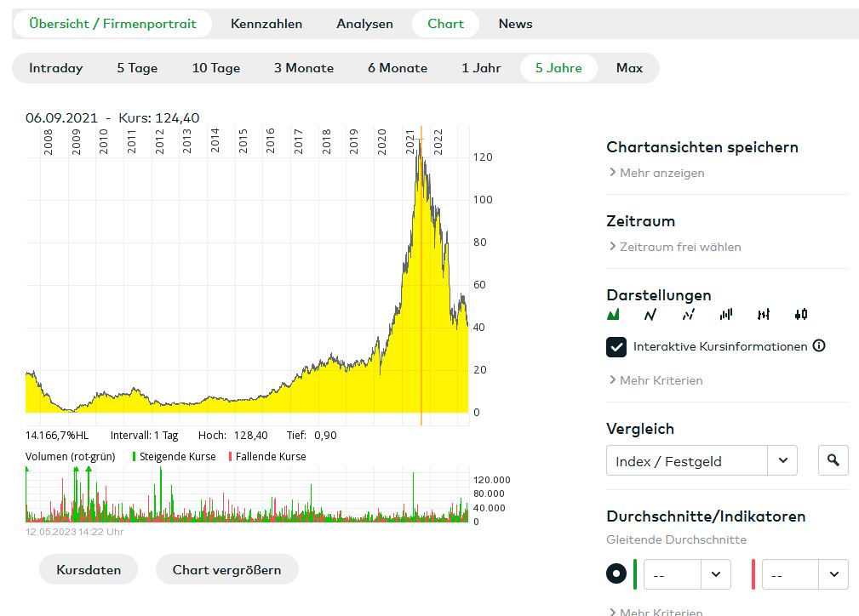Choose the dashed line chart icon
This screenshot has width=859, height=616.
(x=688, y=315)
